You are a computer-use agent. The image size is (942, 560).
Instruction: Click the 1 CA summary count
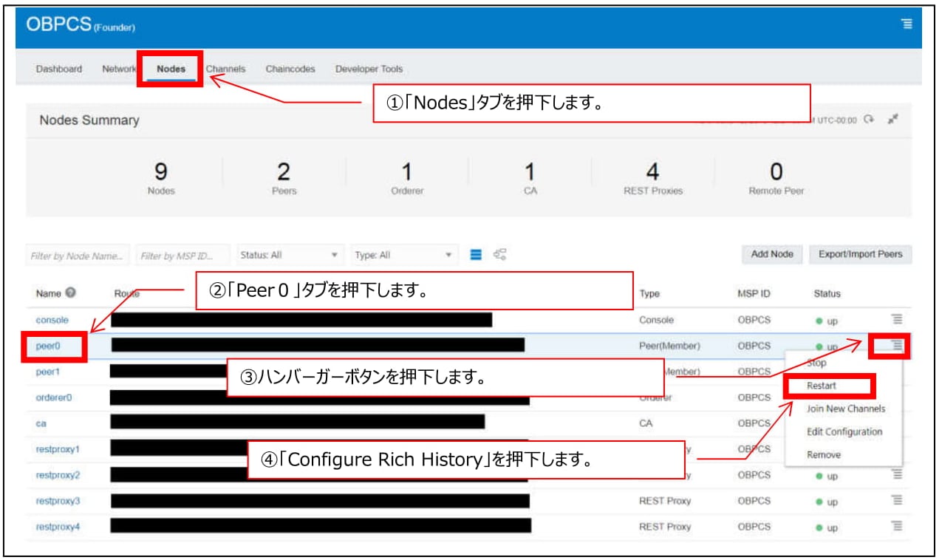pyautogui.click(x=529, y=178)
